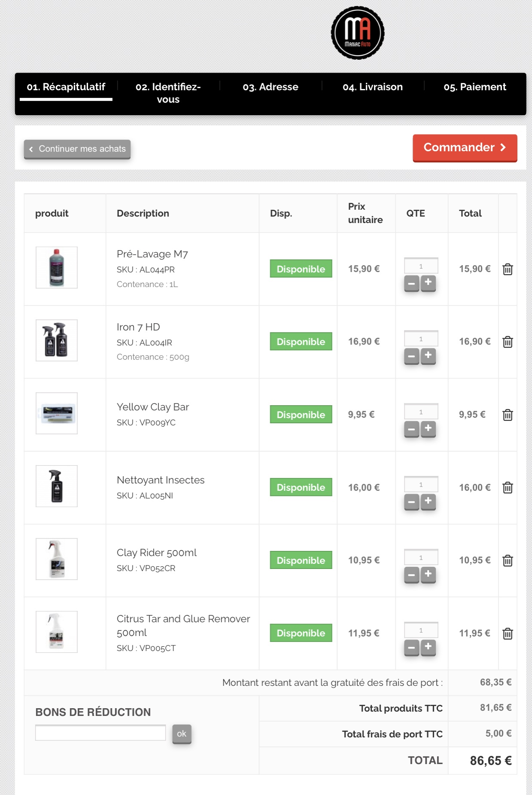Submit voucher with the ok button
This screenshot has width=532, height=795.
click(182, 734)
